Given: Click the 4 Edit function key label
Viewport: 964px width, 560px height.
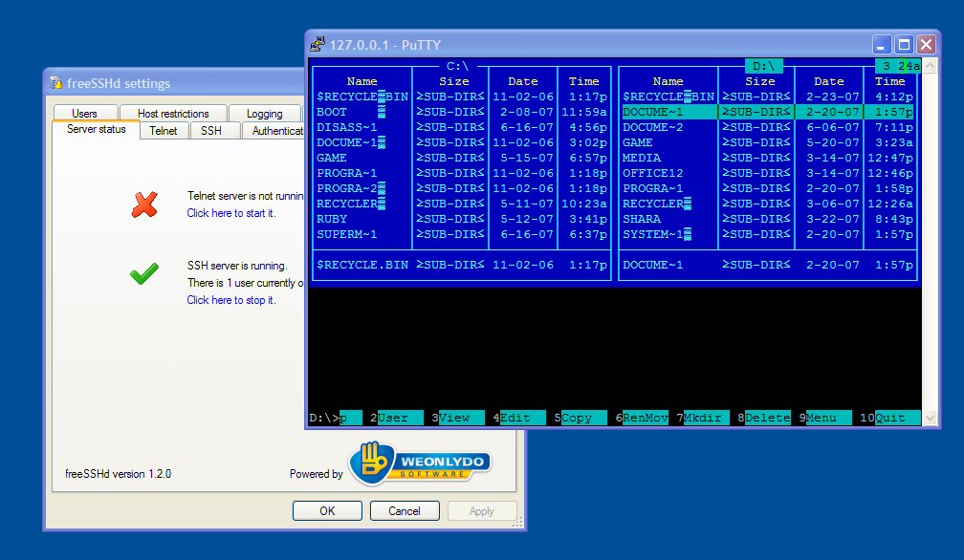Looking at the screenshot, I should click(x=519, y=419).
